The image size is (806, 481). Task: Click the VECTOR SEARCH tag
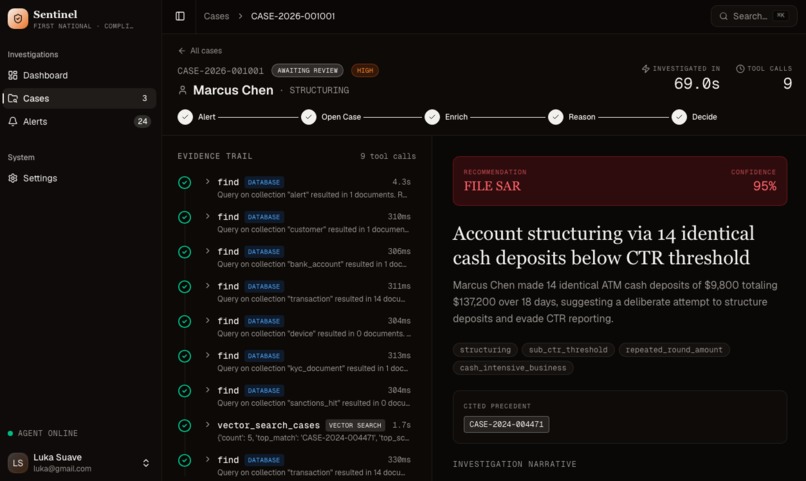click(x=355, y=425)
